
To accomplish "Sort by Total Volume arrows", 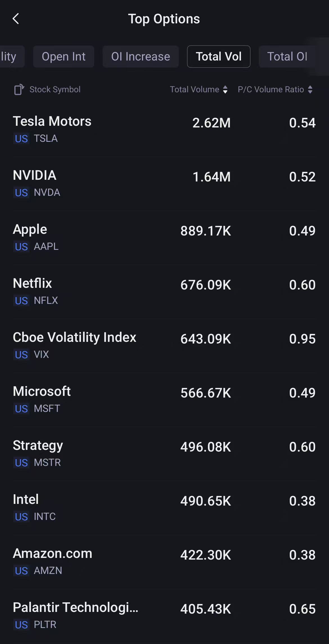I will pos(225,89).
